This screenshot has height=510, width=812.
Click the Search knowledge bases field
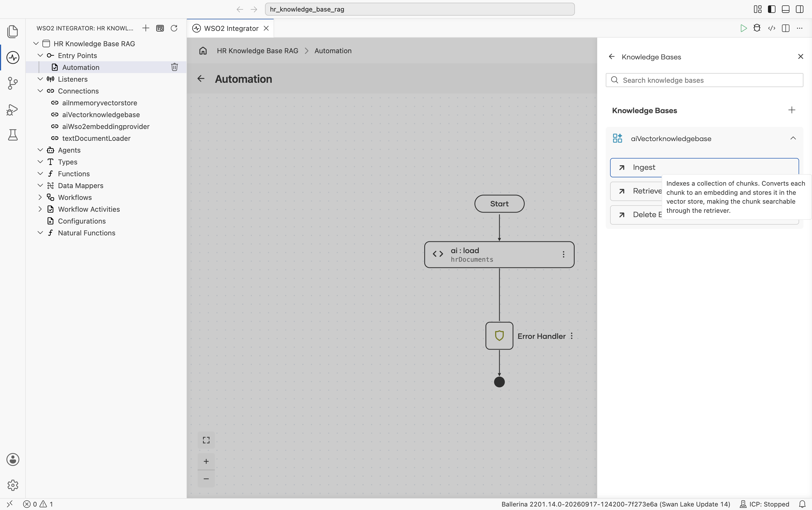click(x=704, y=80)
